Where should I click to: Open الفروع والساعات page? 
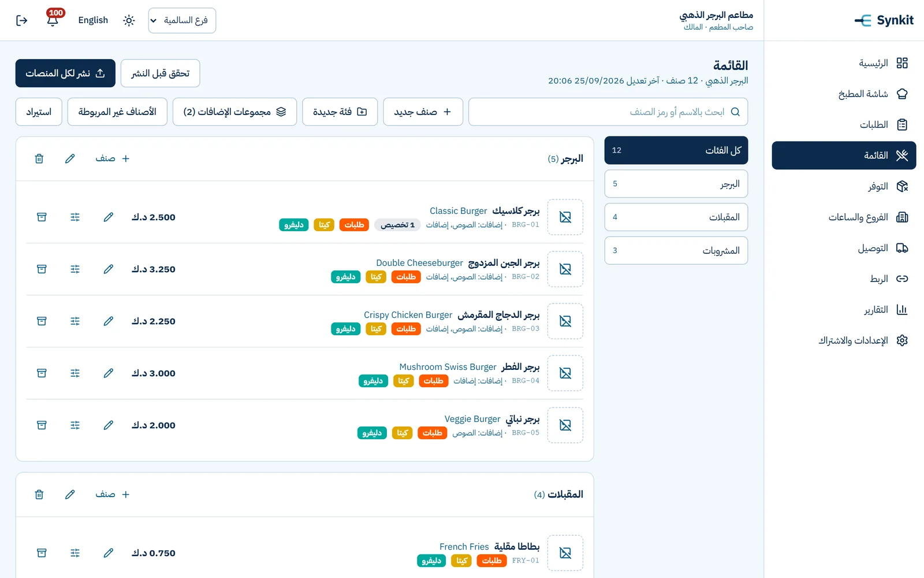[844, 217]
